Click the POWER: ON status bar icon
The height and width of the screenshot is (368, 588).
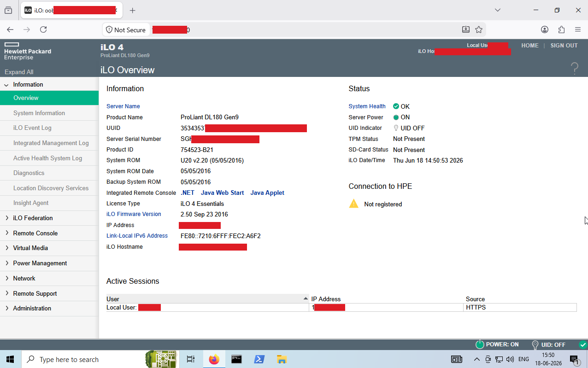click(x=480, y=345)
